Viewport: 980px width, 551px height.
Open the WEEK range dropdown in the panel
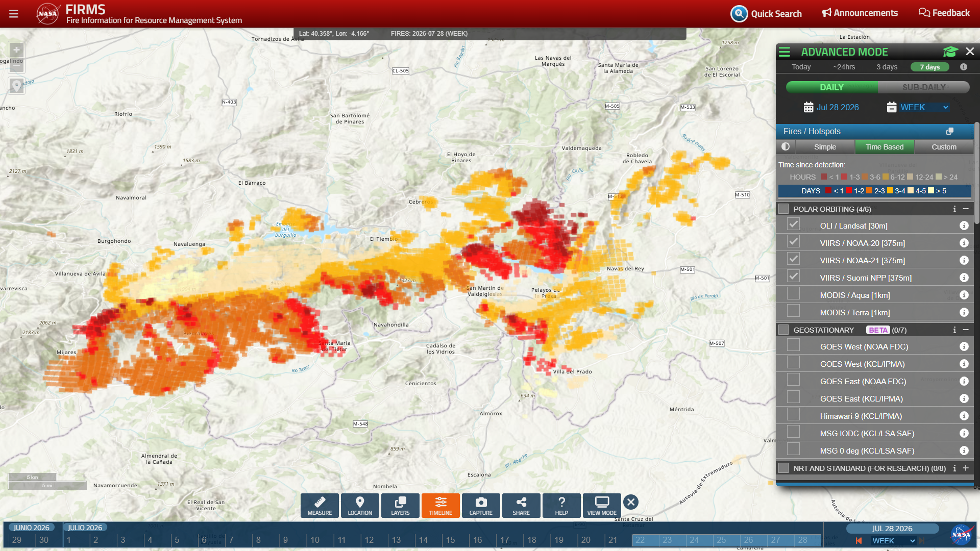(x=924, y=107)
